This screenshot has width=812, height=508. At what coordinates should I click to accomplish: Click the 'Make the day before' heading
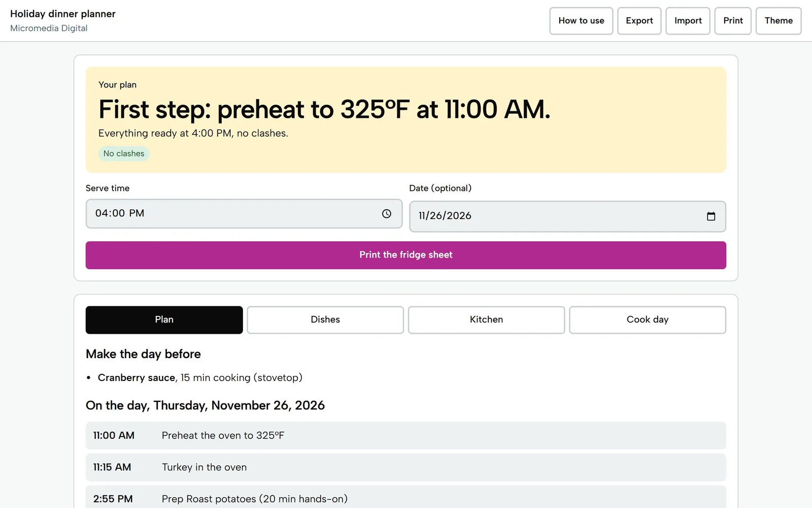pyautogui.click(x=143, y=354)
